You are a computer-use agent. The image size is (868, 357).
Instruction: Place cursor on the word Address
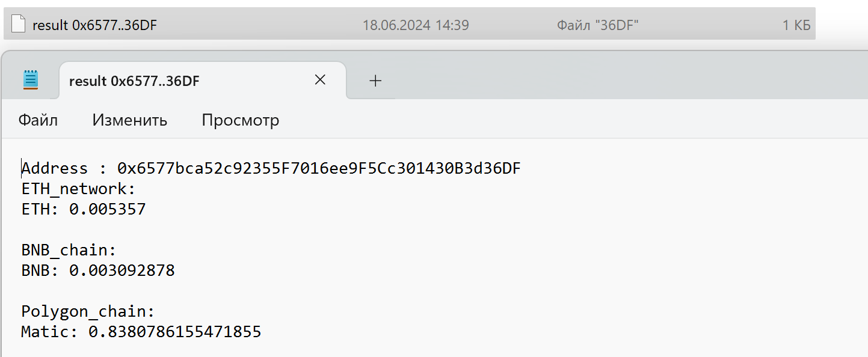[55, 169]
